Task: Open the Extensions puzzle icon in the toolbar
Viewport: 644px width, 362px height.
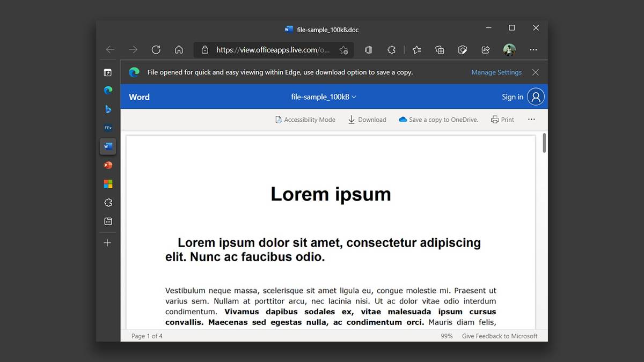Action: [x=391, y=50]
